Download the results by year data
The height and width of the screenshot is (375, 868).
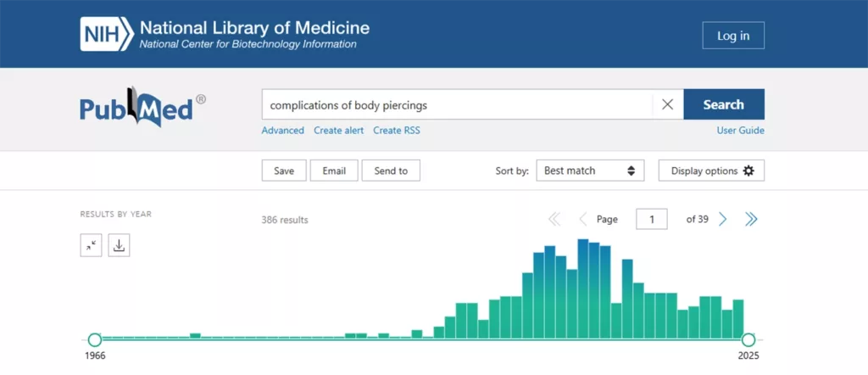(x=119, y=245)
